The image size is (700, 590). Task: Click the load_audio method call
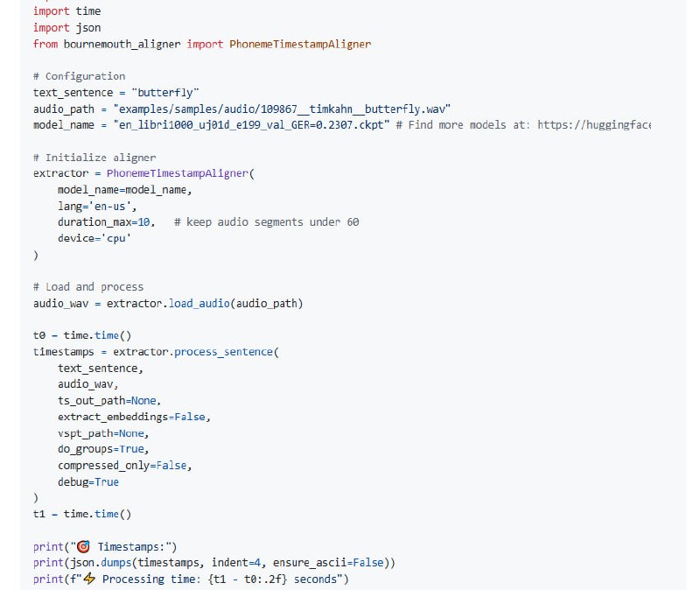(203, 303)
